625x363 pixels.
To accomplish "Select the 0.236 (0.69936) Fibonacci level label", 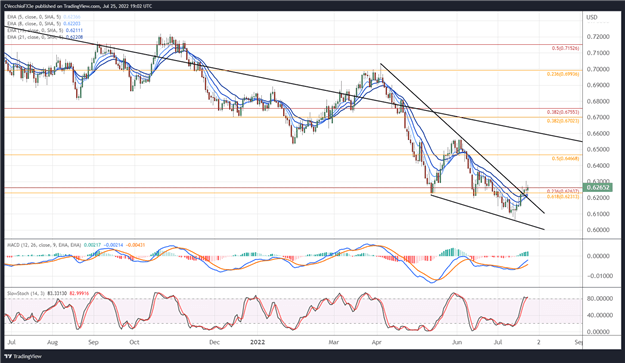I will point(564,74).
